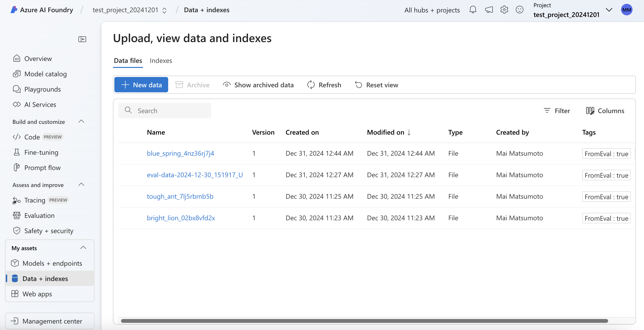Click the horizontal scrollbar at bottom

pyautogui.click(x=364, y=321)
